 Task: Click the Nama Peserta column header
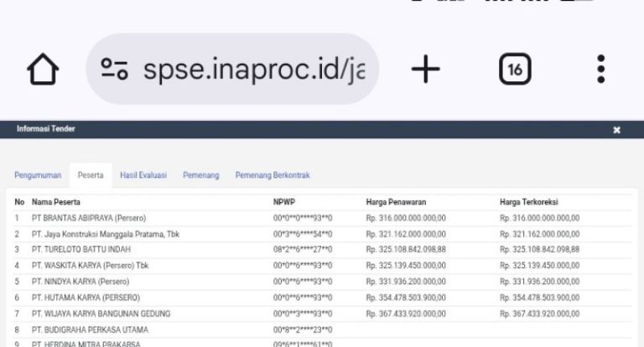pos(56,202)
